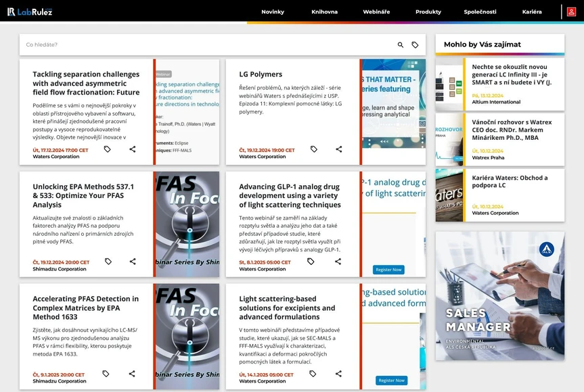Image resolution: width=584 pixels, height=392 pixels.
Task: Open 'Accelerating PFAS Detection' webinar title
Action: pyautogui.click(x=86, y=308)
